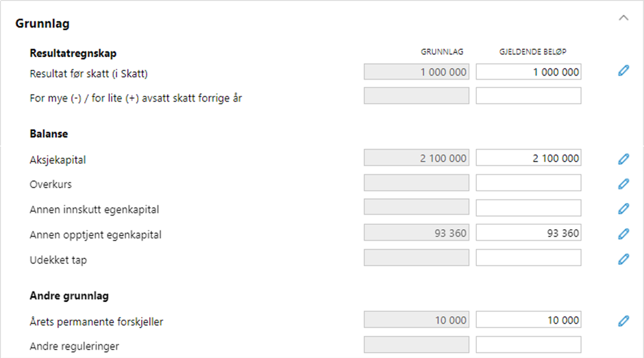Focus Gjeldende beløp field for avsatt skatt forrige år
The width and height of the screenshot is (644, 358).
529,96
